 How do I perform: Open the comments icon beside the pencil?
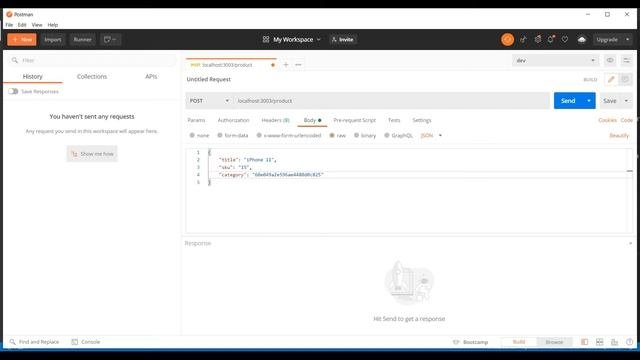(625, 80)
